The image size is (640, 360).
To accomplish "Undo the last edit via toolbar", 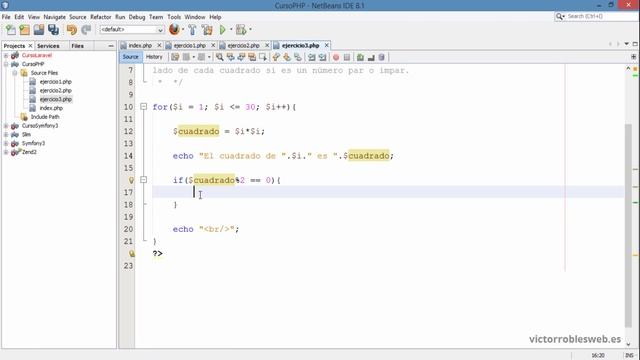I will pyautogui.click(x=72, y=30).
